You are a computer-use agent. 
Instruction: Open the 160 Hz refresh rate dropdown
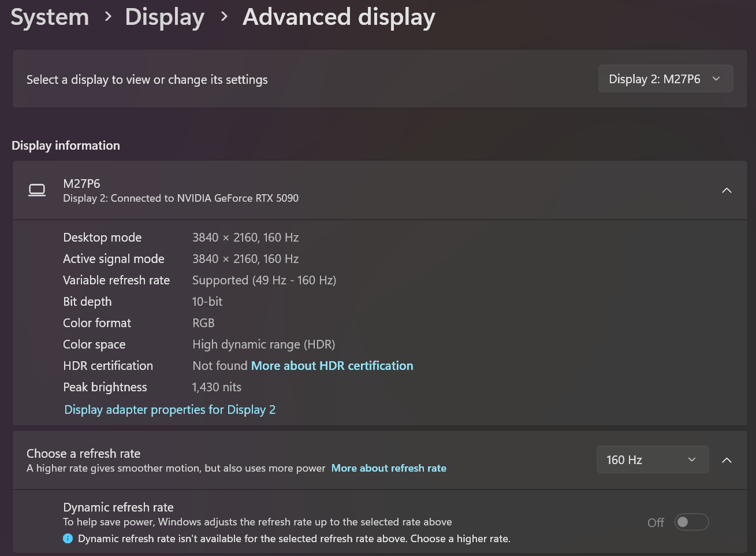(652, 459)
